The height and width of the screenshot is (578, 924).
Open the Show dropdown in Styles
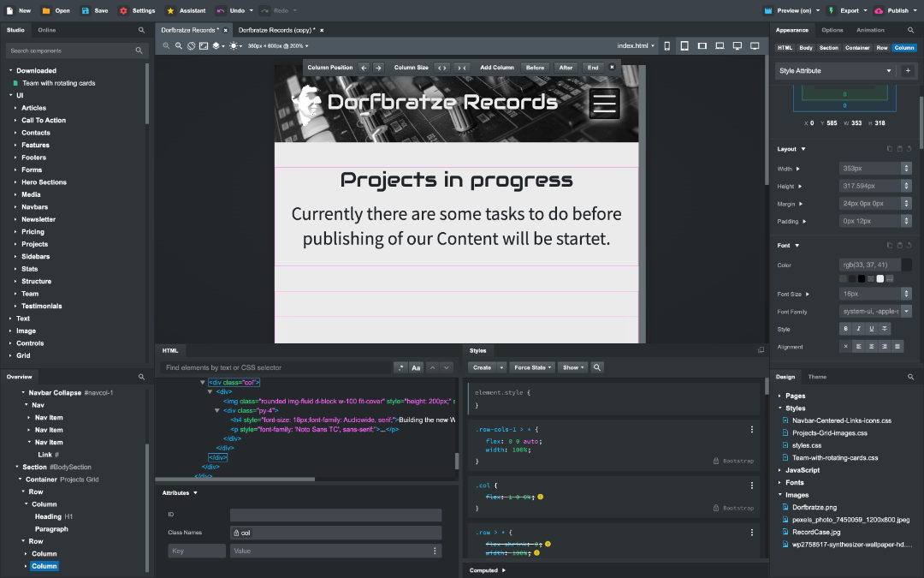(572, 367)
